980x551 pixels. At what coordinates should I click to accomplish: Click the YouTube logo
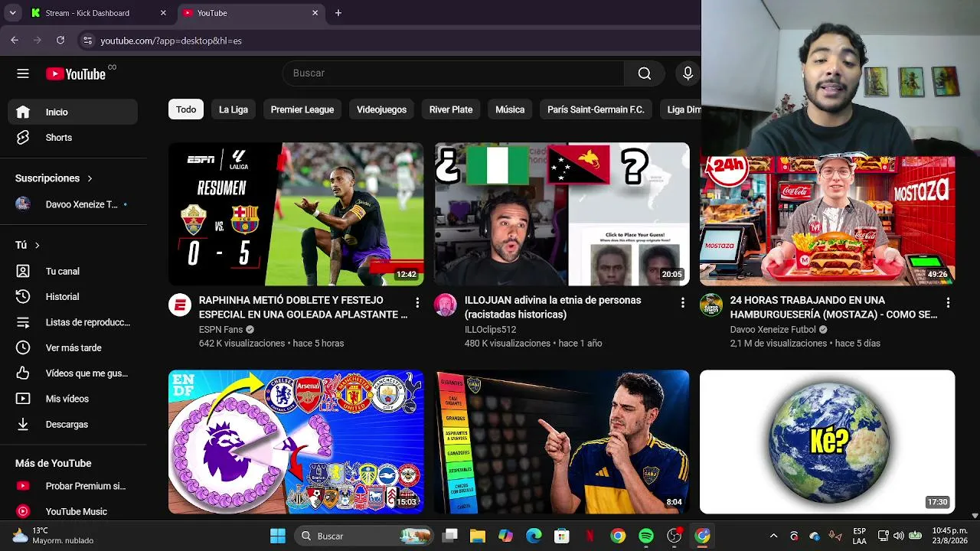click(x=76, y=73)
